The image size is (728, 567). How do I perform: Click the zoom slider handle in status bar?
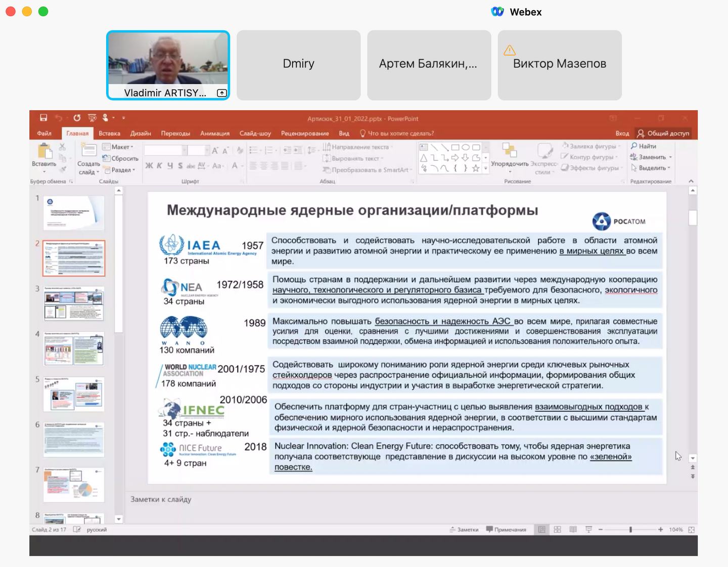[630, 530]
